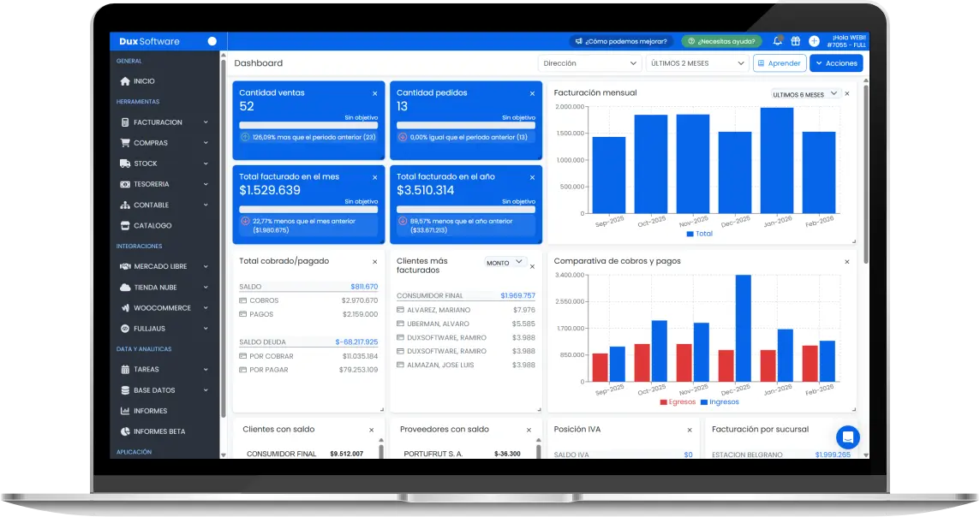Click the Aprender button
The height and width of the screenshot is (517, 980).
tap(780, 63)
